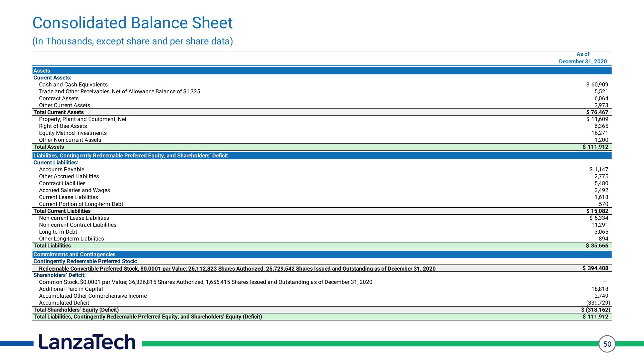Click the Equity Method Investments label
This screenshot has width=644, height=362.
click(x=73, y=133)
